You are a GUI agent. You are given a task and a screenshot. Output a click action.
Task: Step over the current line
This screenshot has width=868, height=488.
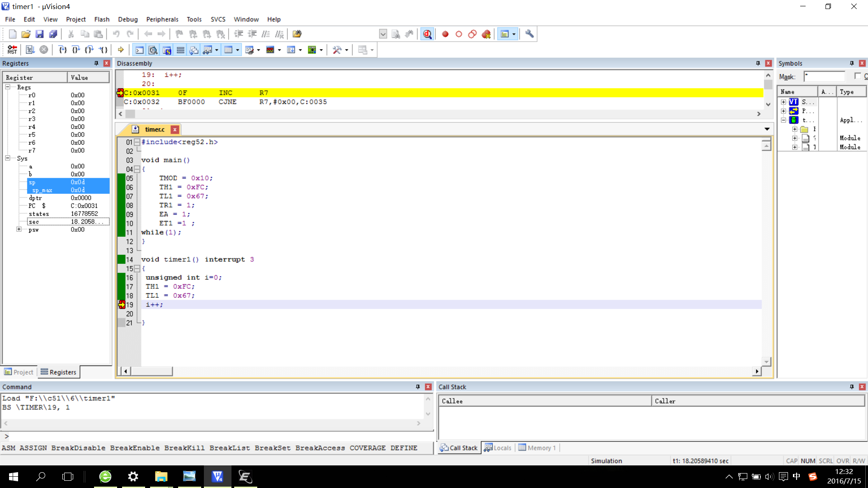coord(76,50)
